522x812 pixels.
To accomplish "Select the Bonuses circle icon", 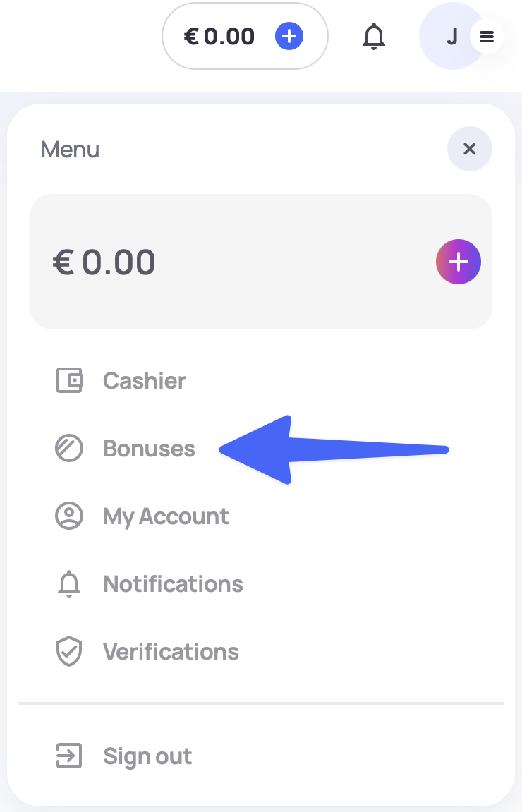I will click(x=69, y=449).
